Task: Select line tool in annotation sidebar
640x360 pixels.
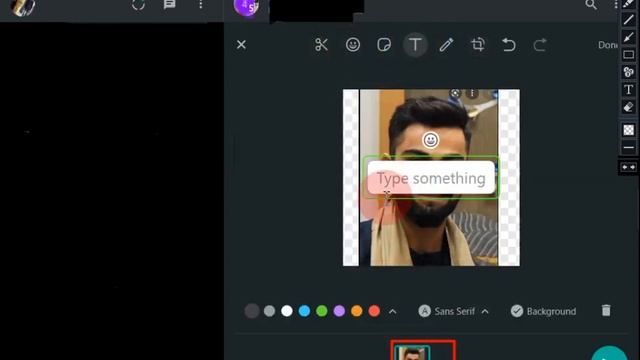Action: click(629, 19)
